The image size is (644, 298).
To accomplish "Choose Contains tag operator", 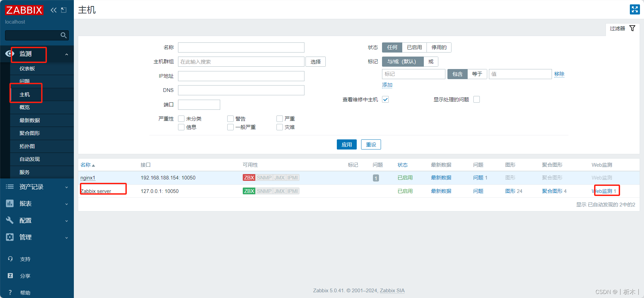I will pyautogui.click(x=458, y=74).
